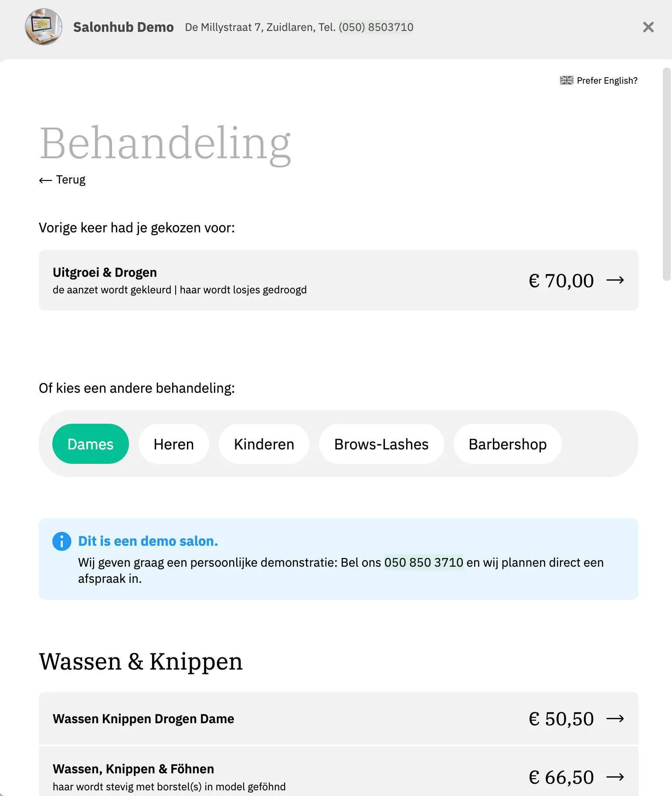Click the page vertical scrollbar

[666, 174]
